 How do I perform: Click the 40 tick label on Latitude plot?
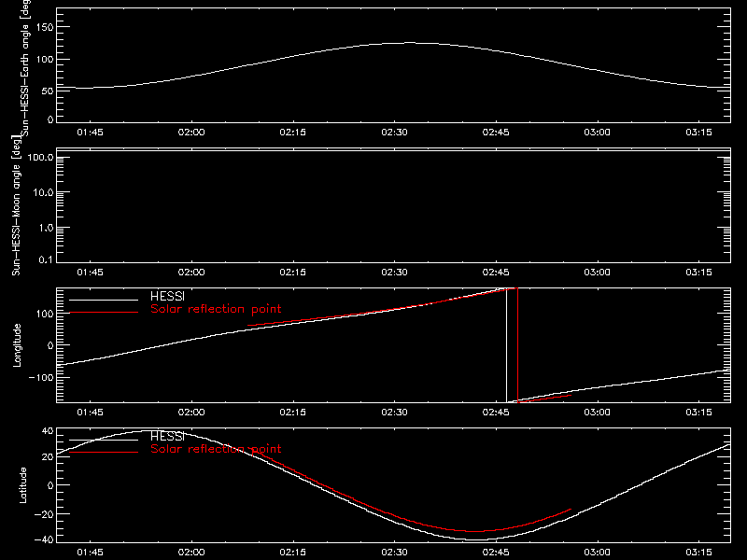point(48,431)
